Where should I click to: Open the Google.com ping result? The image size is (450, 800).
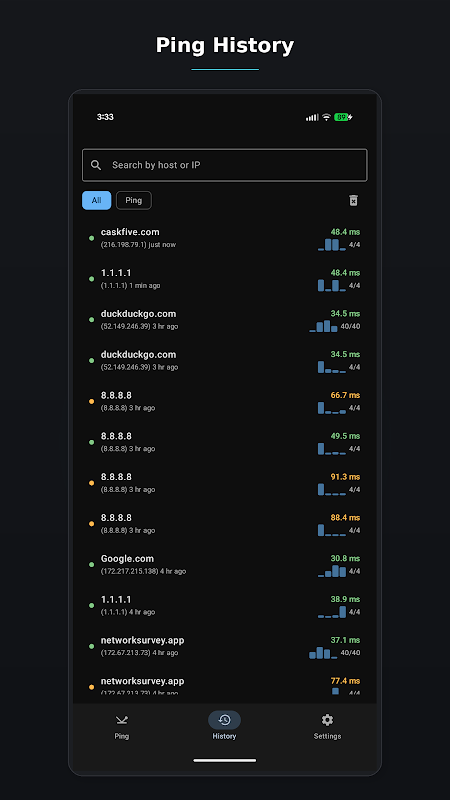tap(224, 565)
